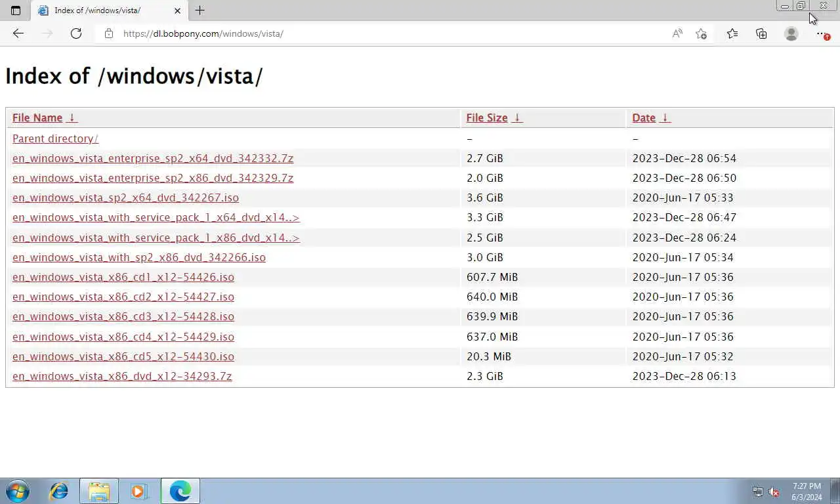
Task: Click the network tray icon
Action: point(758,492)
